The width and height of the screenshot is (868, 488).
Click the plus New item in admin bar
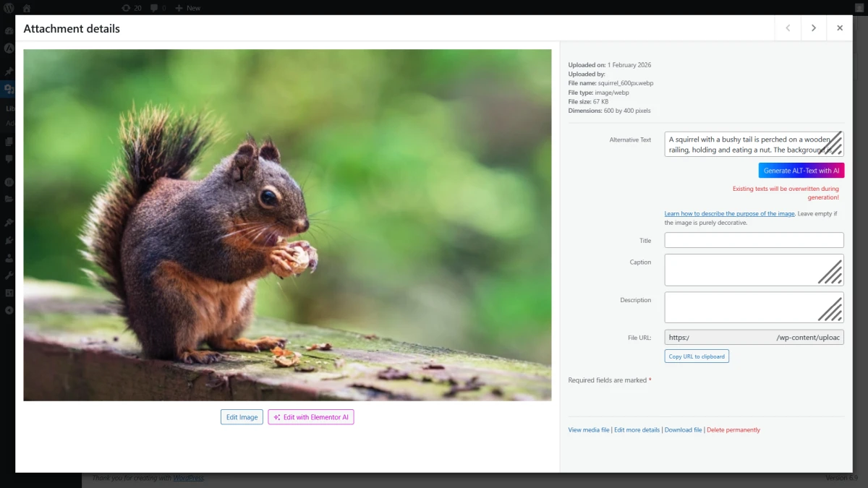[187, 8]
